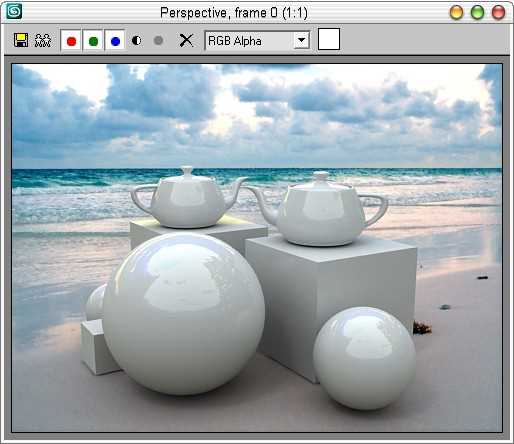Click the small sphere at lower right
Image resolution: width=514 pixels, height=444 pixels.
tap(365, 358)
